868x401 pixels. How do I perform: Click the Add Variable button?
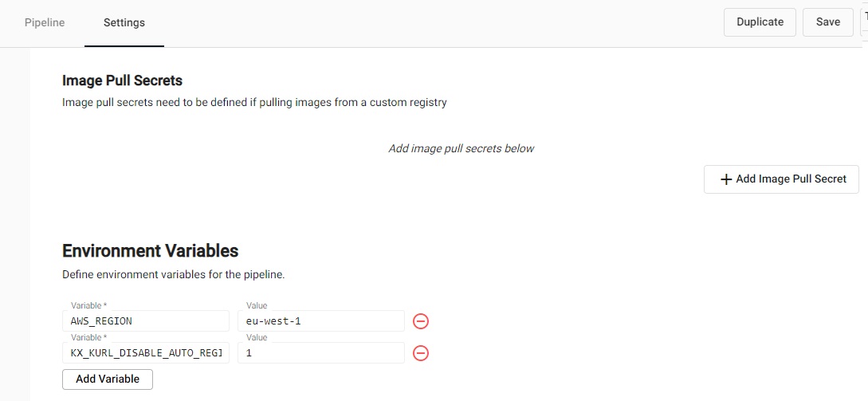(108, 379)
